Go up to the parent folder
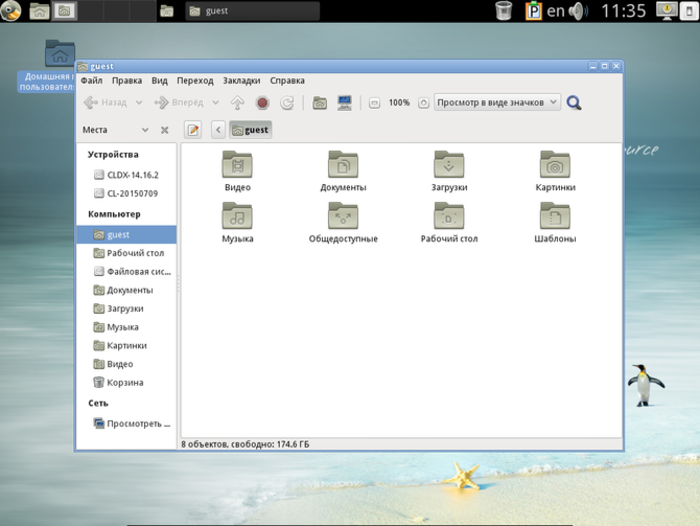Viewport: 700px width, 526px height. (237, 102)
